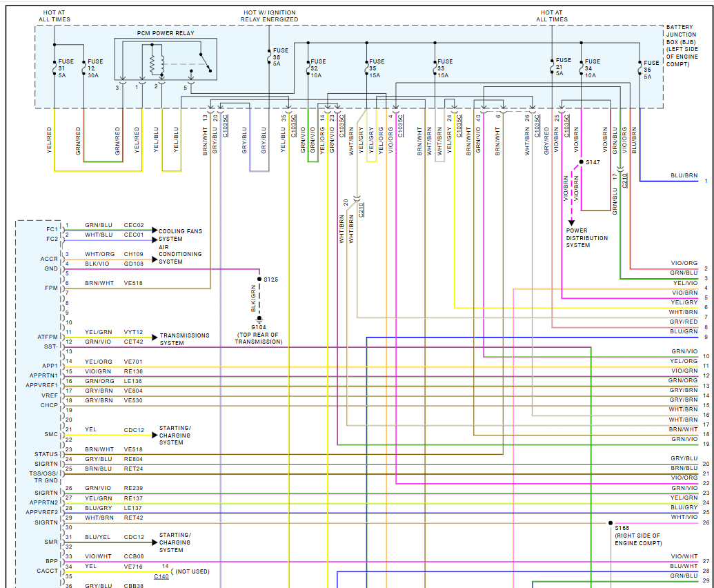714x588 pixels.
Task: Select circuit code CCB08
Action: tap(133, 556)
